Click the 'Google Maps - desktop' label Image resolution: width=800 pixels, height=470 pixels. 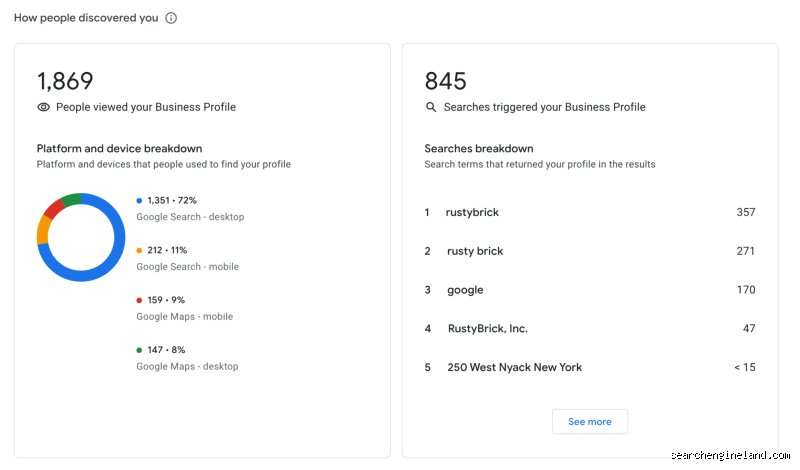[187, 366]
